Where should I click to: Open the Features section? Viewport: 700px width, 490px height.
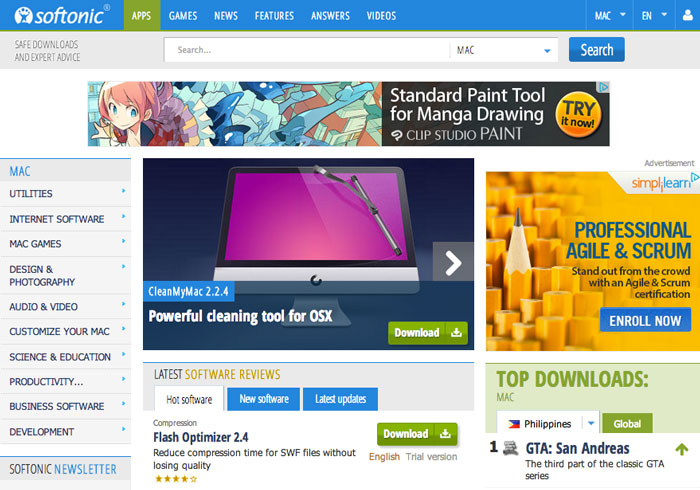coord(274,16)
